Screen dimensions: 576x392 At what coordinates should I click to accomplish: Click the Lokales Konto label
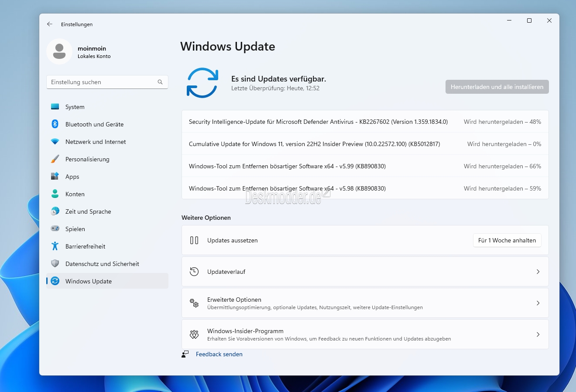point(94,56)
